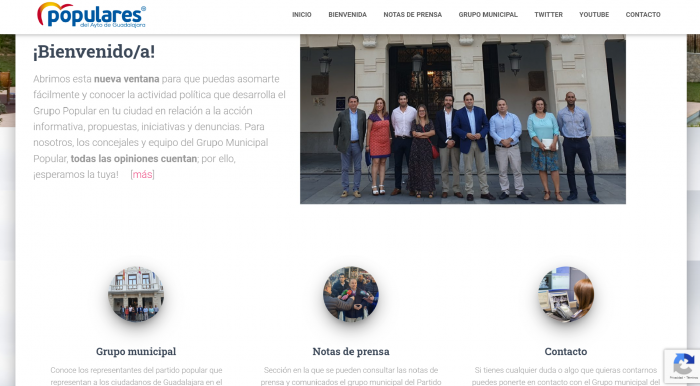
Task: Open the BIENVENIDA menu item
Action: click(347, 15)
